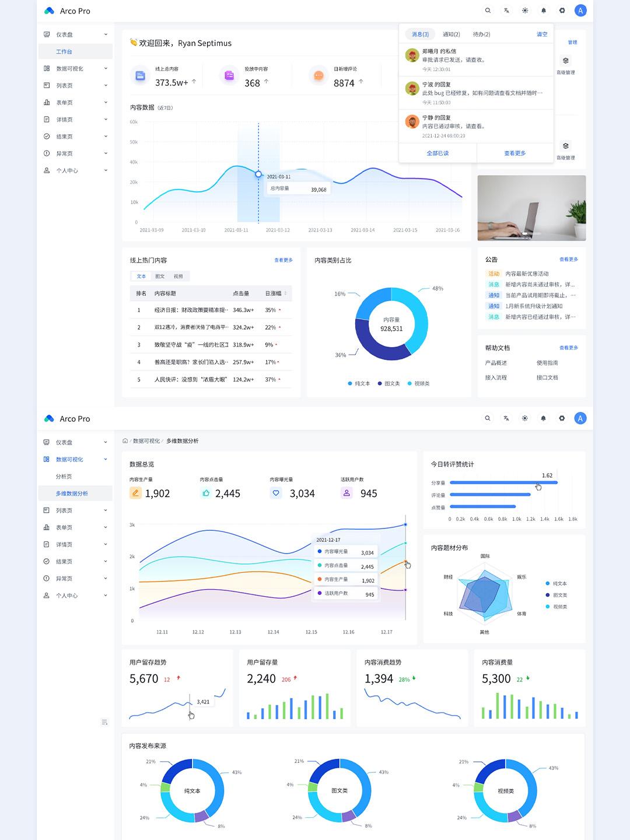Click the laptop carousel image

pos(531,208)
